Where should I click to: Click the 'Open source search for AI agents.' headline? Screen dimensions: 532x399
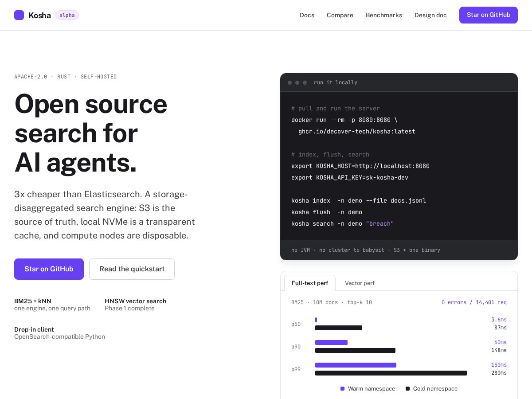(91, 133)
